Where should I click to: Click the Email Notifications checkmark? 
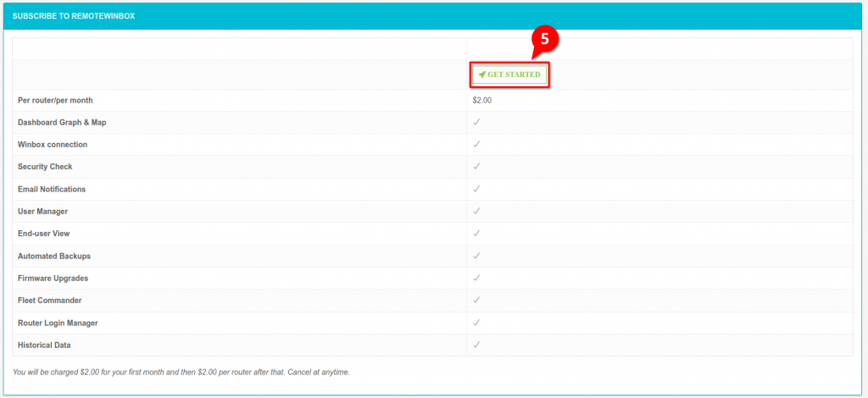coord(476,189)
